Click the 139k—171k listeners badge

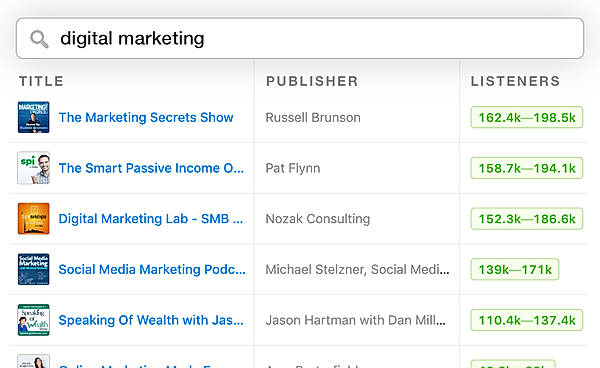[x=515, y=270]
